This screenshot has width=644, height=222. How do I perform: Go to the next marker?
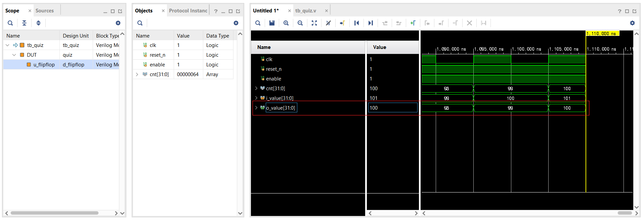tap(441, 23)
